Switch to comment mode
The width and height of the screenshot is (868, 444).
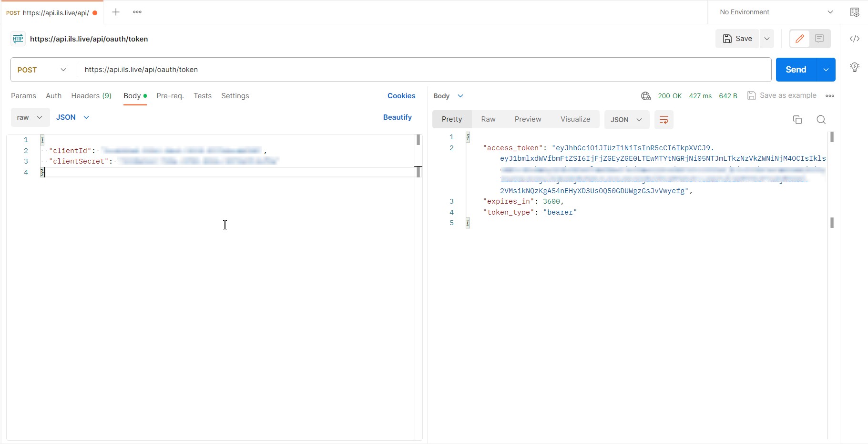[x=819, y=39]
